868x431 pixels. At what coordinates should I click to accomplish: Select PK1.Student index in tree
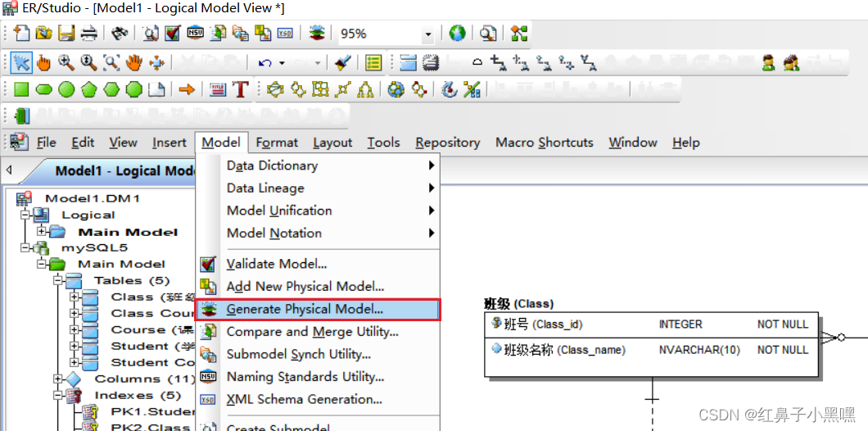153,411
